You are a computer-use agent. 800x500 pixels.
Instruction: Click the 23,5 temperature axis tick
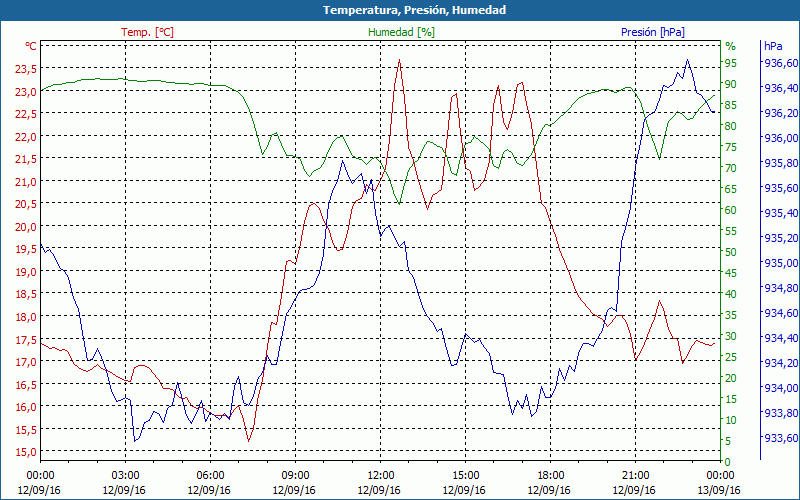(x=27, y=70)
